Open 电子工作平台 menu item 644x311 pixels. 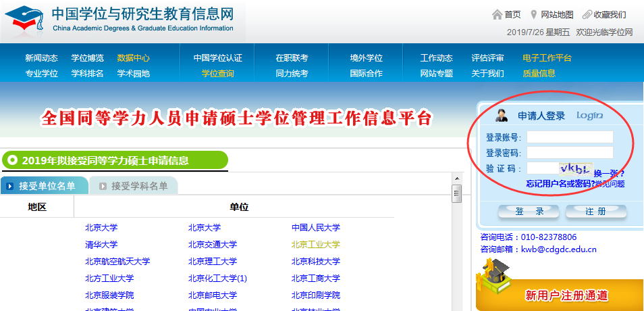click(547, 58)
